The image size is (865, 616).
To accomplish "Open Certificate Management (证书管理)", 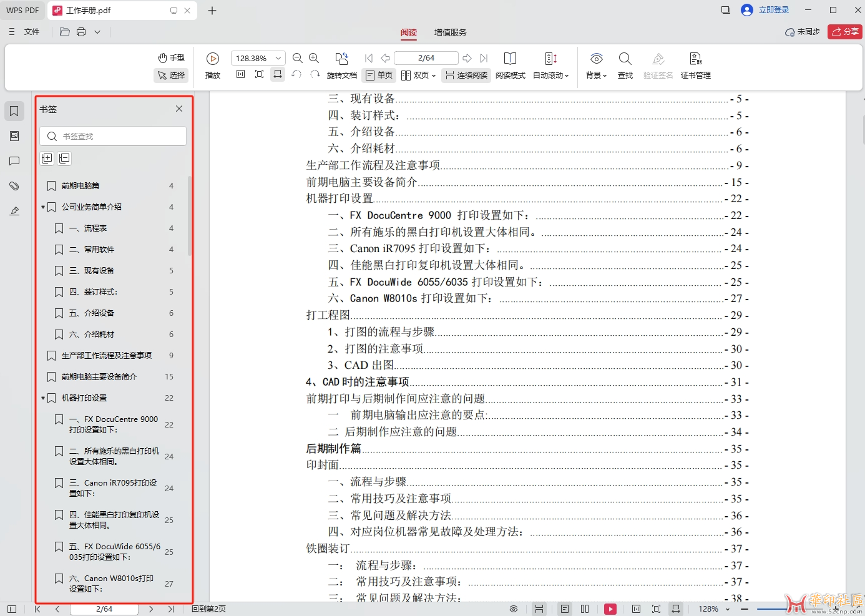I will (x=696, y=66).
